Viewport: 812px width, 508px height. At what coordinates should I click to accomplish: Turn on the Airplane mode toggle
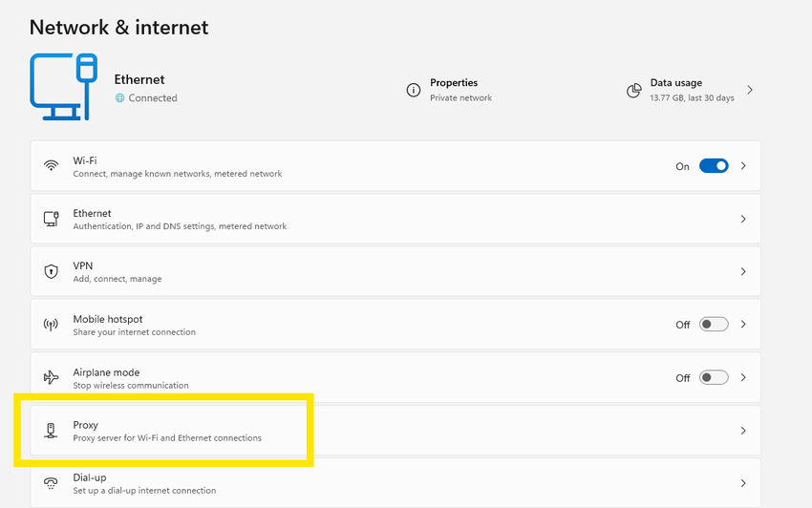[x=714, y=377]
